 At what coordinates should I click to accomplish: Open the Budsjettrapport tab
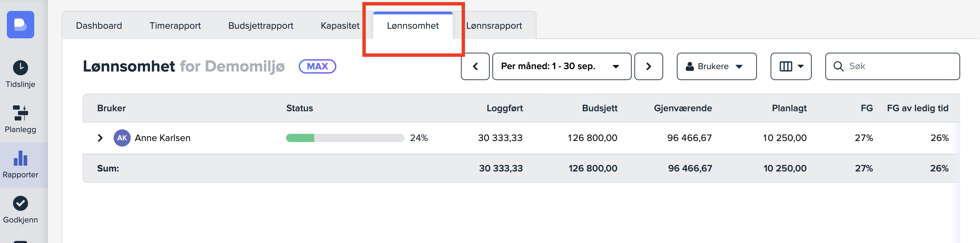coord(261,26)
